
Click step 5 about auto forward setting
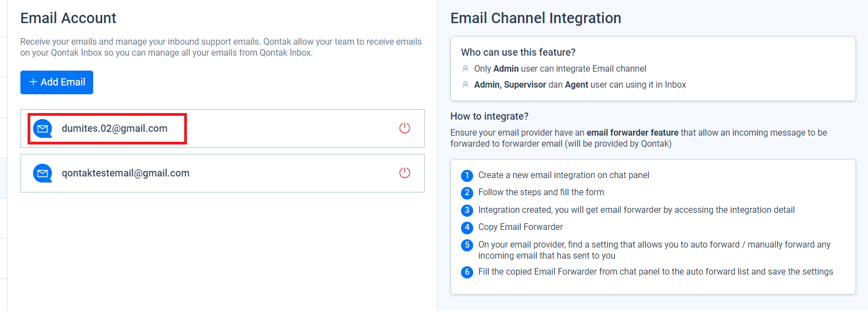click(x=654, y=250)
